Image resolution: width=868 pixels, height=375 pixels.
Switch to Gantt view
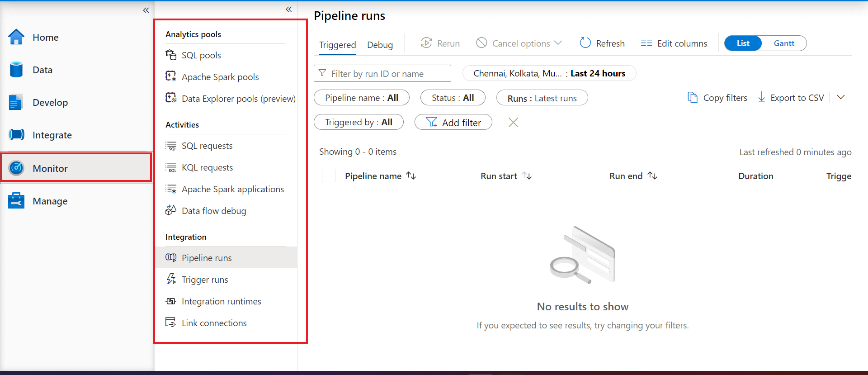click(x=784, y=43)
